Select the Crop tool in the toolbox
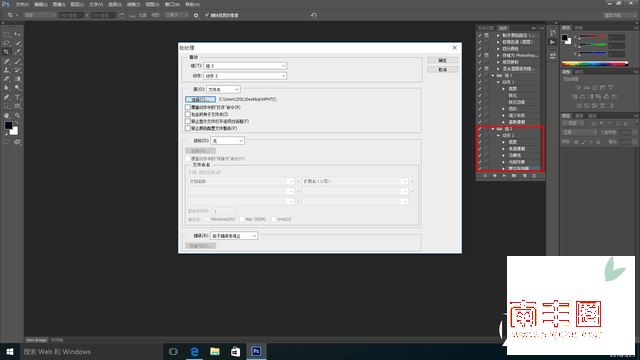The width and height of the screenshot is (640, 360). [7, 52]
